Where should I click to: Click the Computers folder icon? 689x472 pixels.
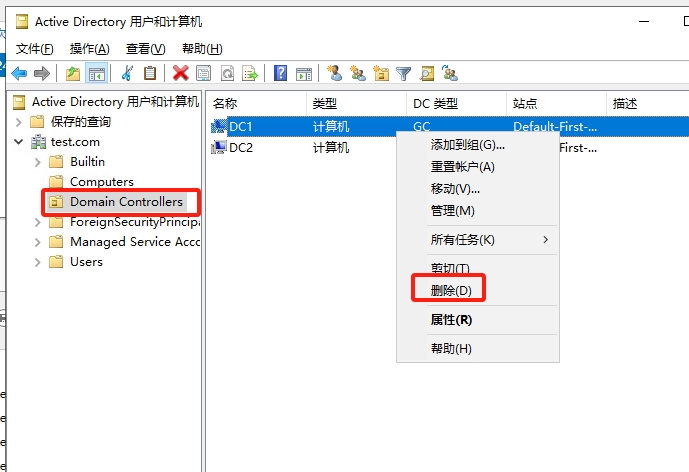click(56, 182)
